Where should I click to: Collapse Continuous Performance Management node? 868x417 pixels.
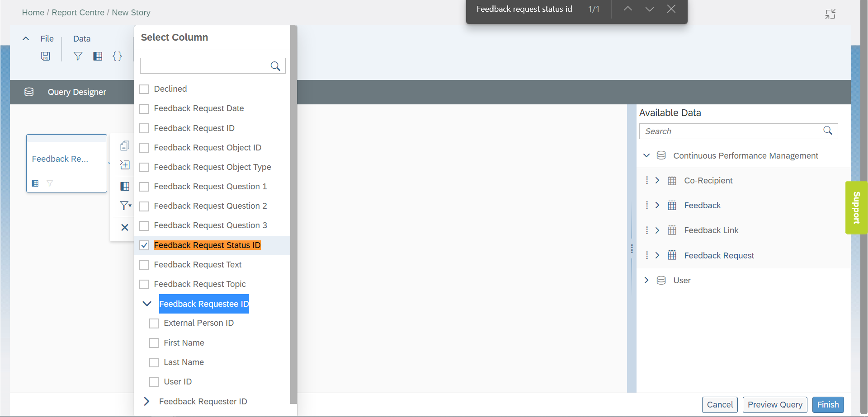tap(646, 155)
